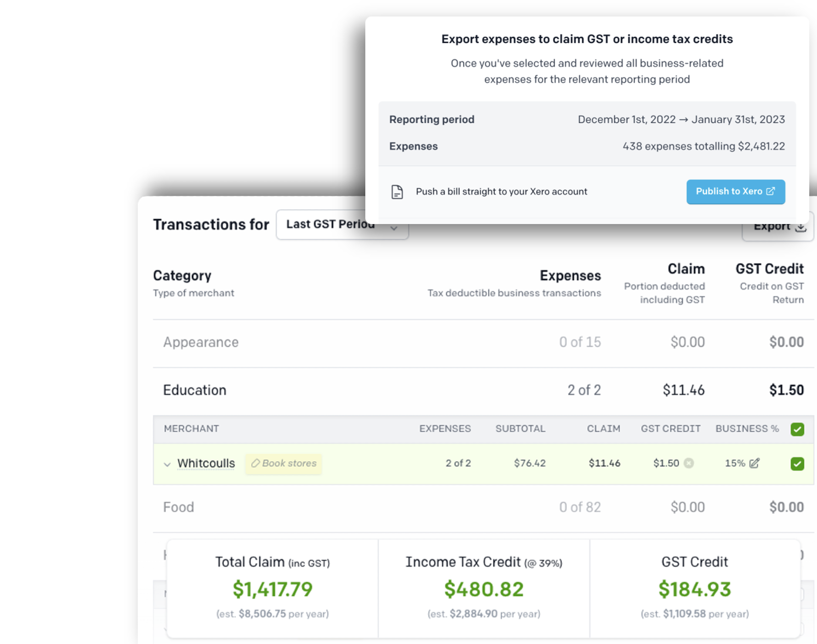Click the Total Claim summary card
This screenshot has width=817, height=644.
pos(272,588)
